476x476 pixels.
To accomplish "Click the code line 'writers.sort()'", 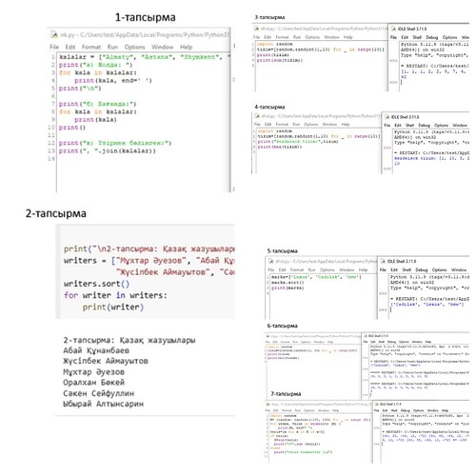I will pyautogui.click(x=96, y=284).
